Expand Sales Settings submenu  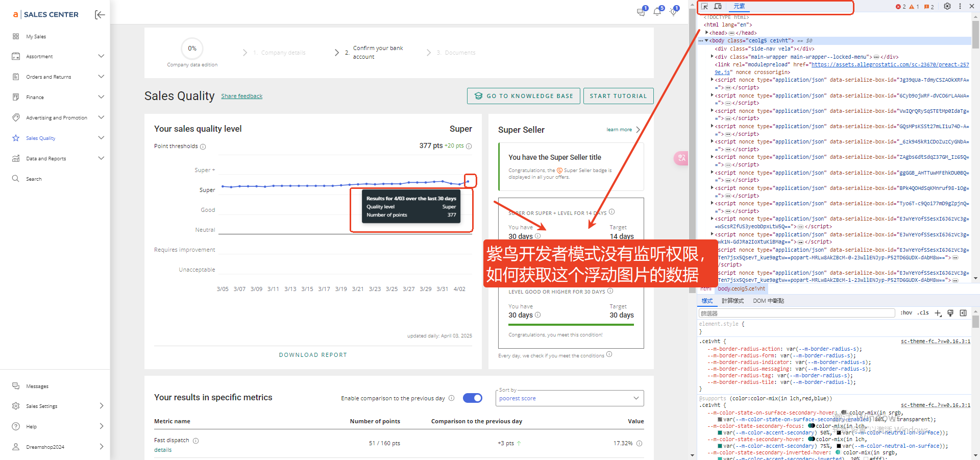(x=102, y=406)
